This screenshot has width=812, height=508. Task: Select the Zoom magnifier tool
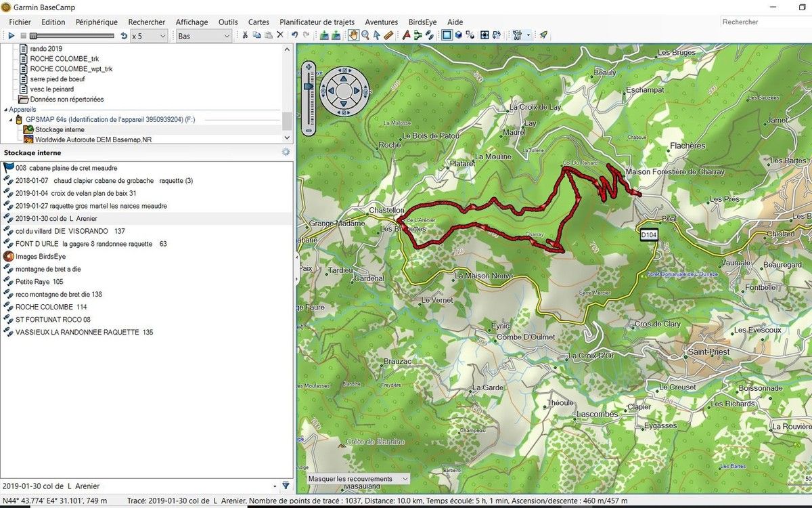coord(365,35)
